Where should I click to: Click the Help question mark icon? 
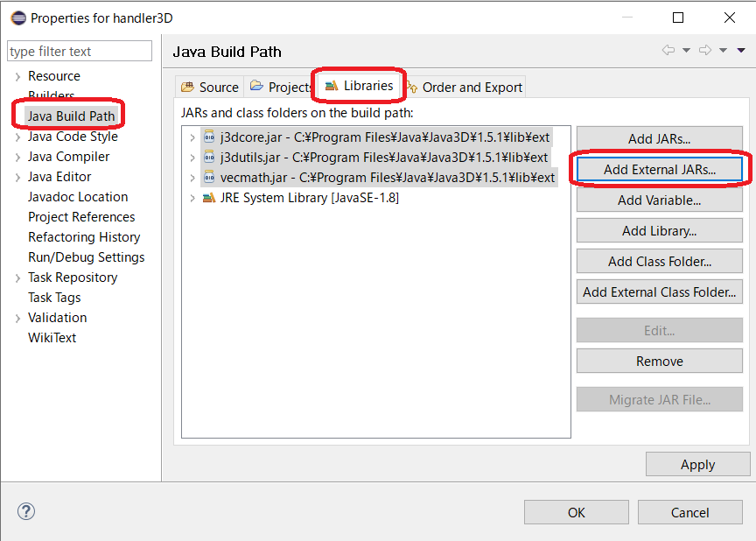click(25, 511)
